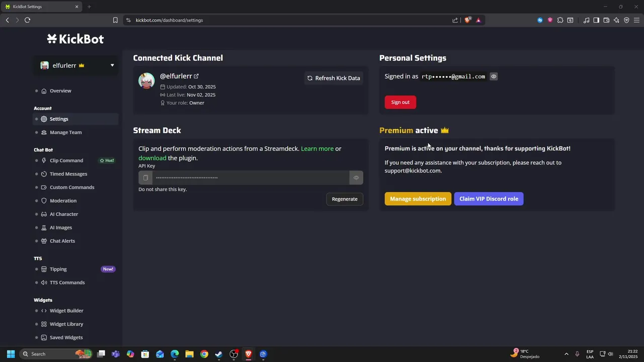The image size is (644, 362).
Task: Click the Leo AI sparkle icon
Action: (616, 20)
